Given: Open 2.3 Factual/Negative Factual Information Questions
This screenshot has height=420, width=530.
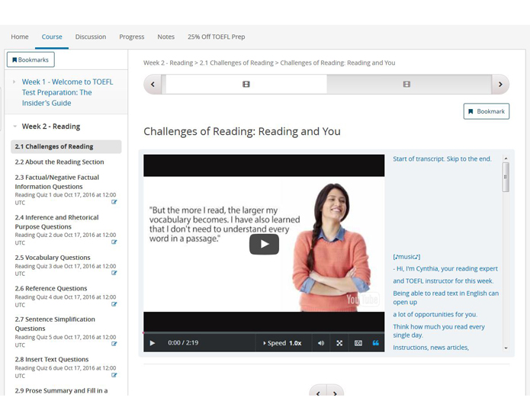Looking at the screenshot, I should click(56, 181).
